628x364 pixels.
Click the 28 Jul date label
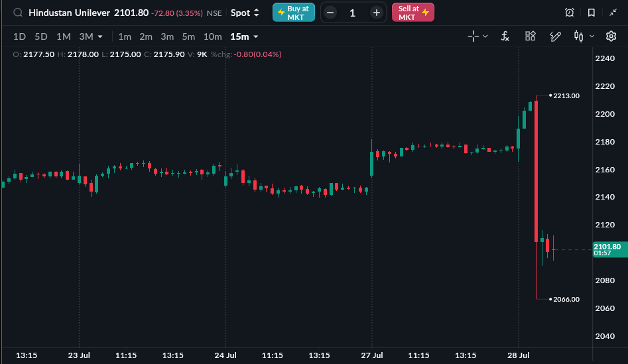tap(519, 355)
